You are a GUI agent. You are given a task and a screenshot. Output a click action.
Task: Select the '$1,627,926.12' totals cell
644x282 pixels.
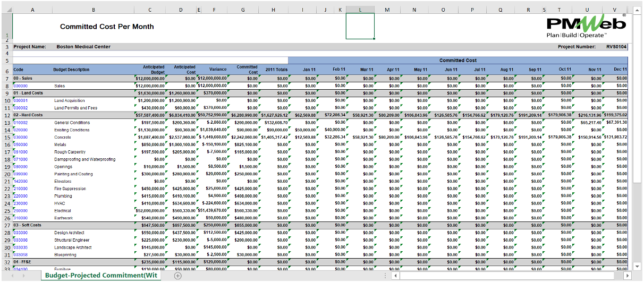point(274,115)
